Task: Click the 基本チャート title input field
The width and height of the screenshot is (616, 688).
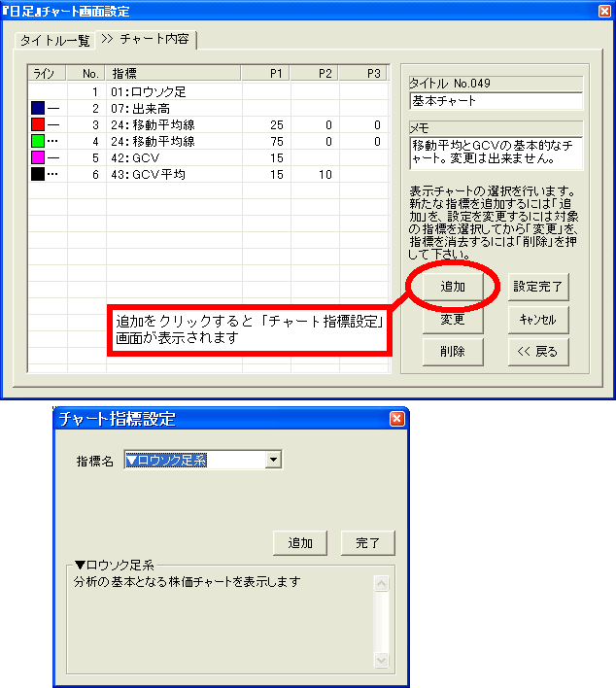Action: pos(496,101)
